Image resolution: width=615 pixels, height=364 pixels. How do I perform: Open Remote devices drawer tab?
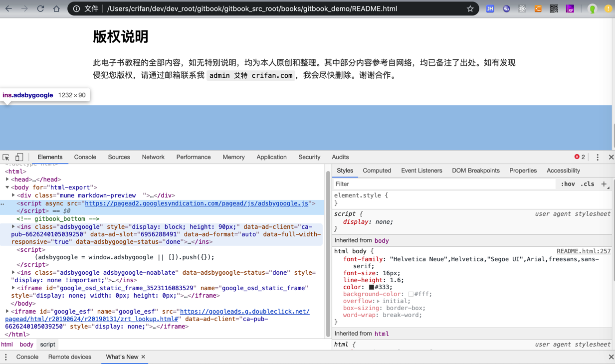pyautogui.click(x=70, y=357)
